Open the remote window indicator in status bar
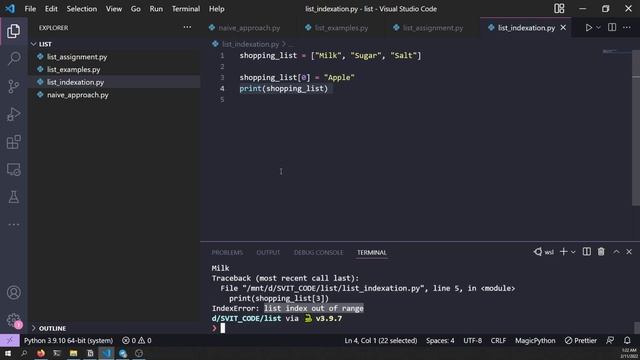The image size is (640, 360). 10,340
